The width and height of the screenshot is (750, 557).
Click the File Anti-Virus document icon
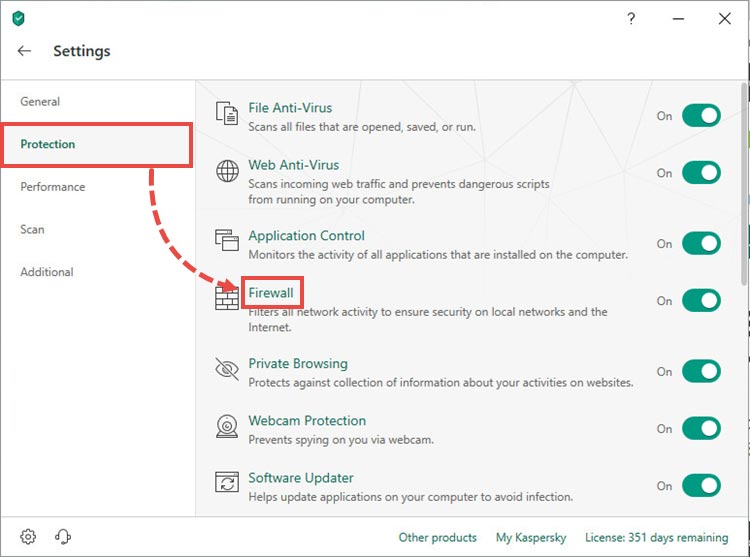pos(227,113)
